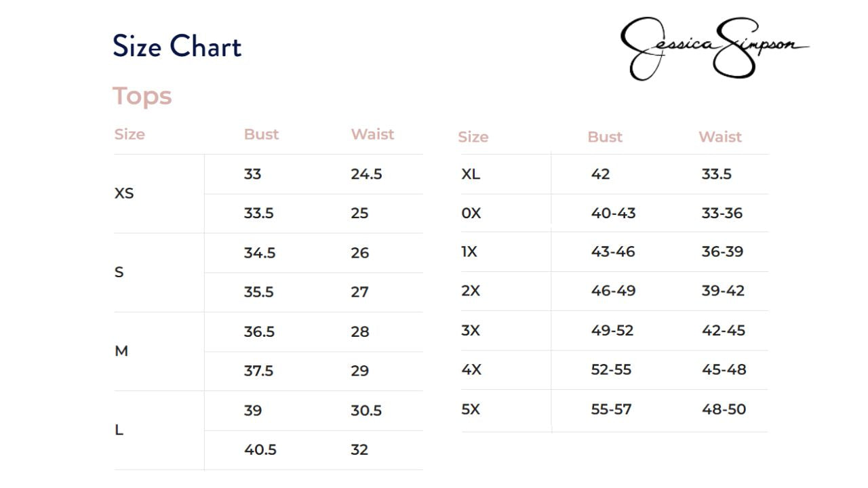The image size is (868, 488).
Task: Select the 3X size row label
Action: click(471, 331)
